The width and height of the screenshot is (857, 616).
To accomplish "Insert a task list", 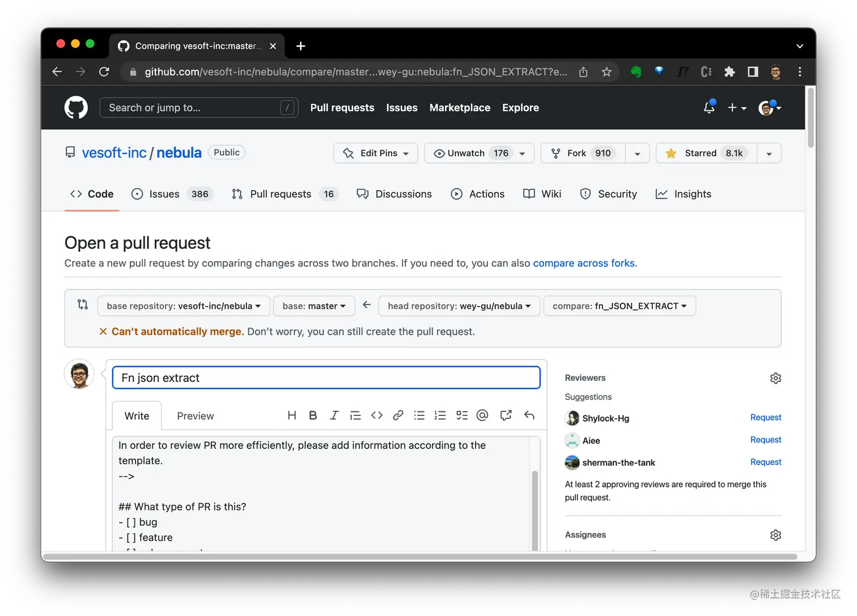I will [462, 415].
